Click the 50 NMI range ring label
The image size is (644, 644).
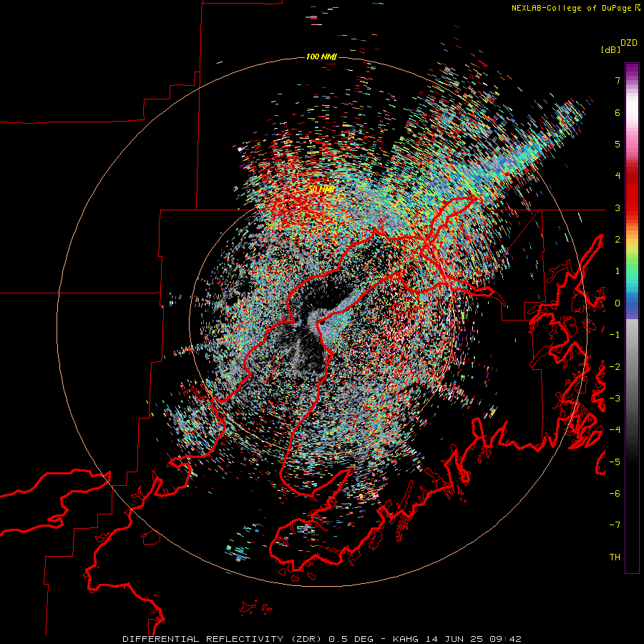(321, 190)
